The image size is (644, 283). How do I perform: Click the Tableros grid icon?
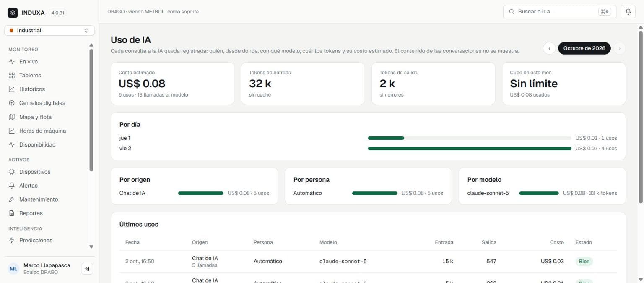point(12,76)
